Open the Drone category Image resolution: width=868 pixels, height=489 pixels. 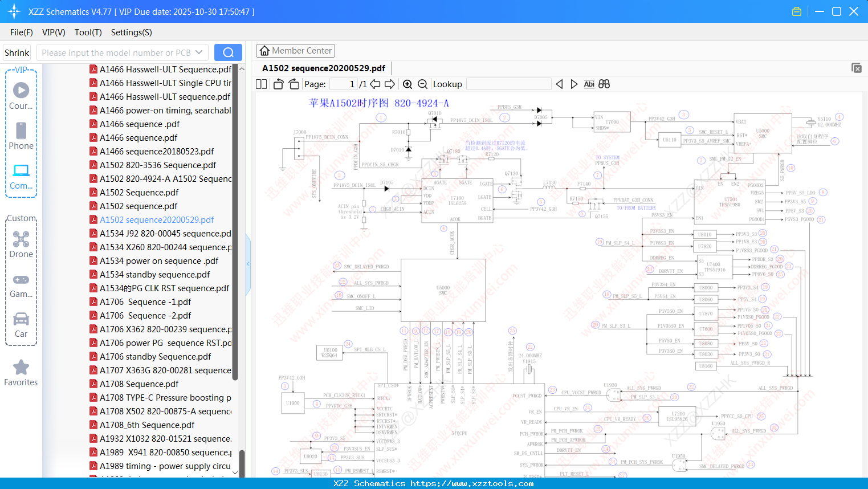pos(21,244)
